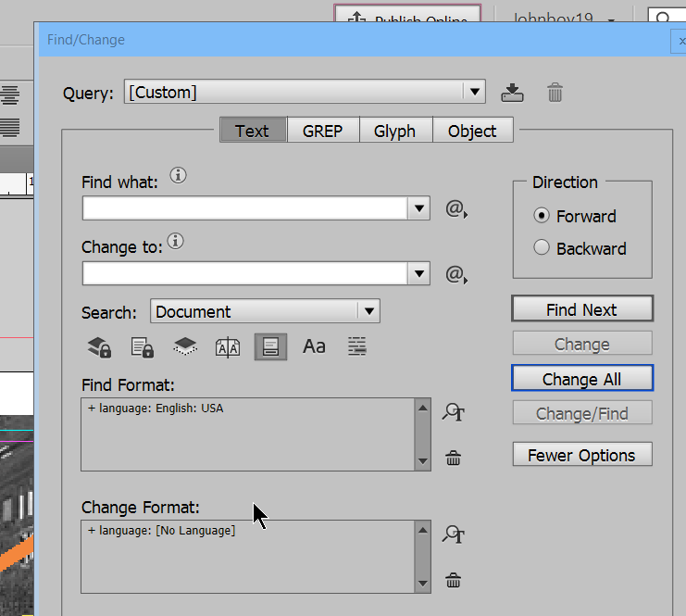Toggle Include Hidden Layers search option
Image resolution: width=686 pixels, height=616 pixels.
click(x=185, y=346)
